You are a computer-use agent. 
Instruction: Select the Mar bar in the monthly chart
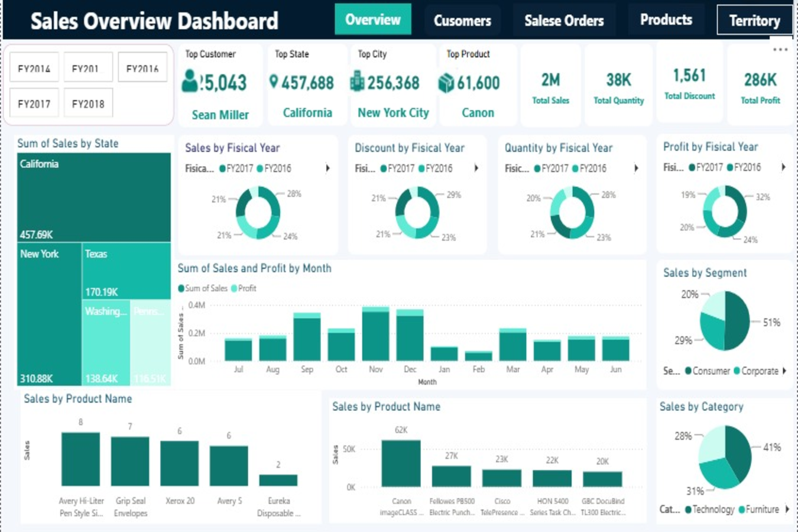pos(512,345)
